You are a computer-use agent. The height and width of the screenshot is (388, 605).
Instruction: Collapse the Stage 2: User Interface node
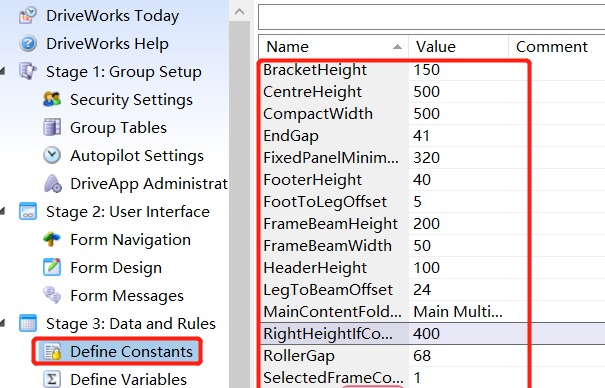coord(3,211)
